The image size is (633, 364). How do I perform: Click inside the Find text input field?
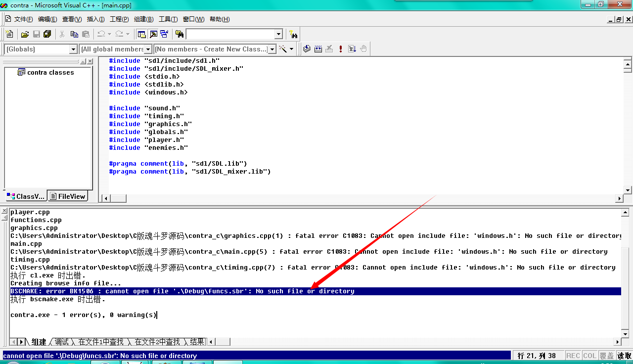click(230, 34)
